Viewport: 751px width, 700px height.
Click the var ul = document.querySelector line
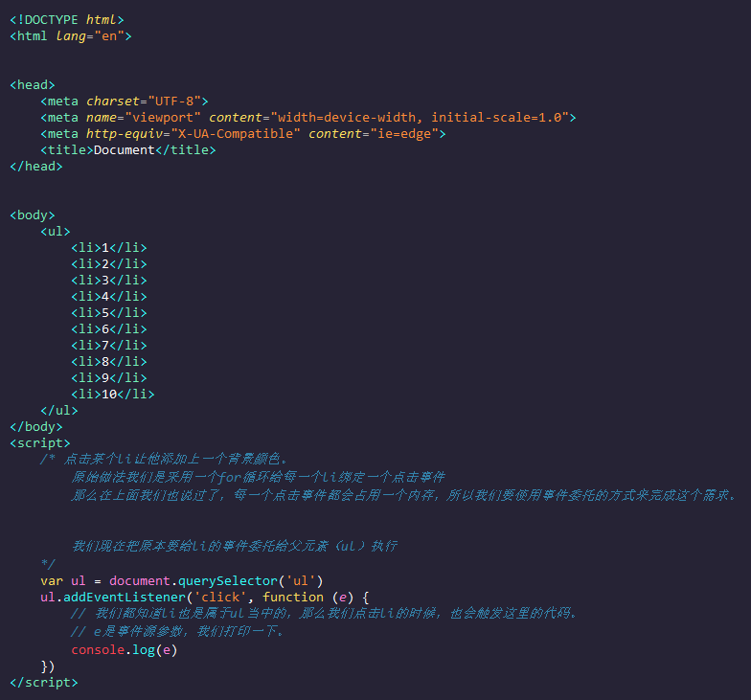pos(182,580)
